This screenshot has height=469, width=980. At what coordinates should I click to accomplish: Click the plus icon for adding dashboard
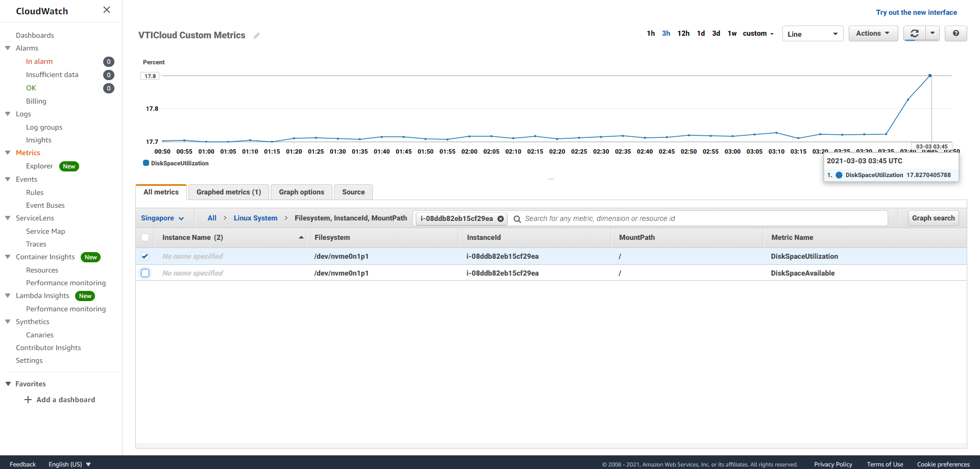28,400
